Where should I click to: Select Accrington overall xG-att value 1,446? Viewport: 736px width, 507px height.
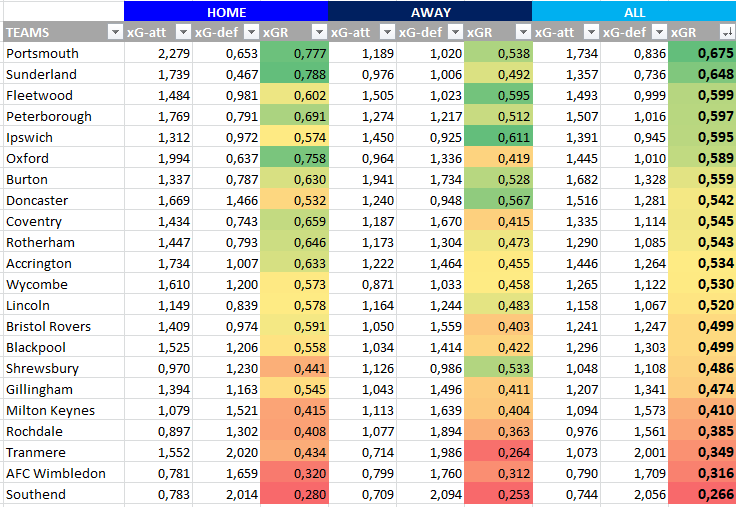(567, 263)
